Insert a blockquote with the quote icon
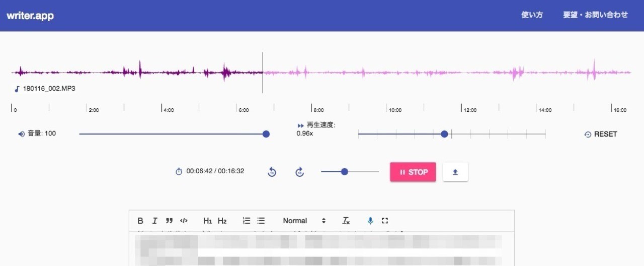This screenshot has width=644, height=266. (169, 221)
